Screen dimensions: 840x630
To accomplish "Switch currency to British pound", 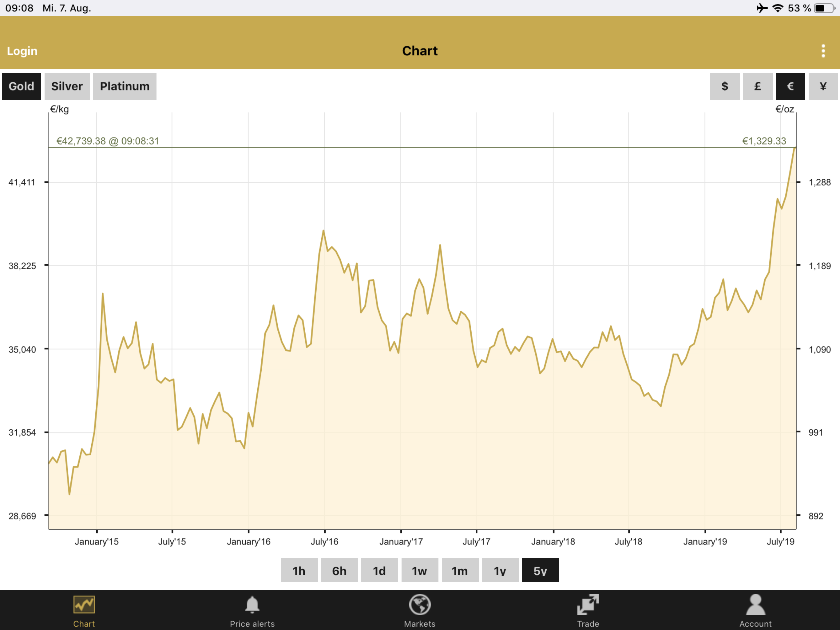I will click(x=757, y=86).
